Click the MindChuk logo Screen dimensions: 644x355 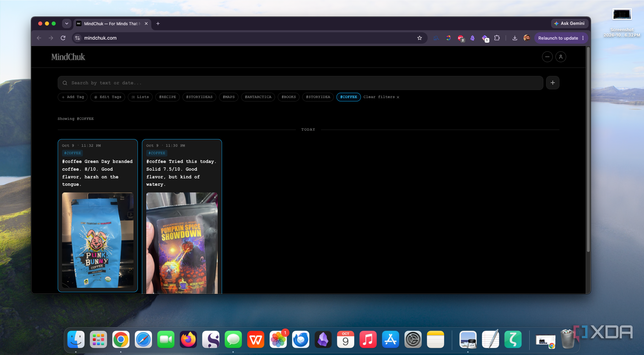click(x=68, y=57)
